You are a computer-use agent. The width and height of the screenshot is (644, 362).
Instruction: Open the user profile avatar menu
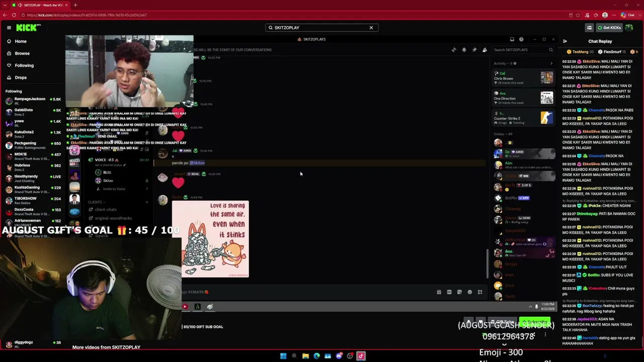click(629, 28)
